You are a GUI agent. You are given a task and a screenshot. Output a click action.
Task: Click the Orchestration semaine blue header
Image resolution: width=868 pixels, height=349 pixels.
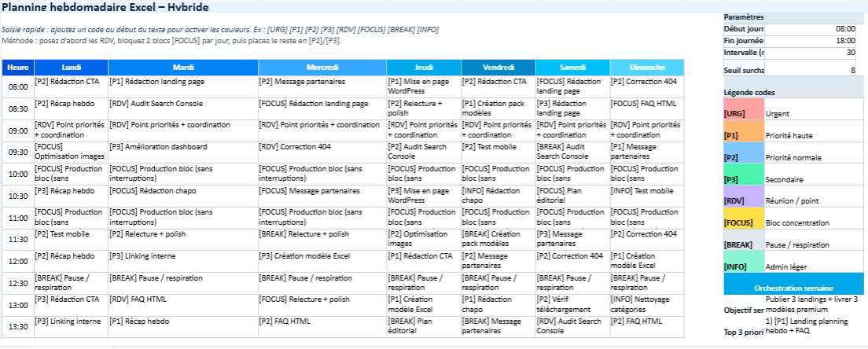pos(793,288)
